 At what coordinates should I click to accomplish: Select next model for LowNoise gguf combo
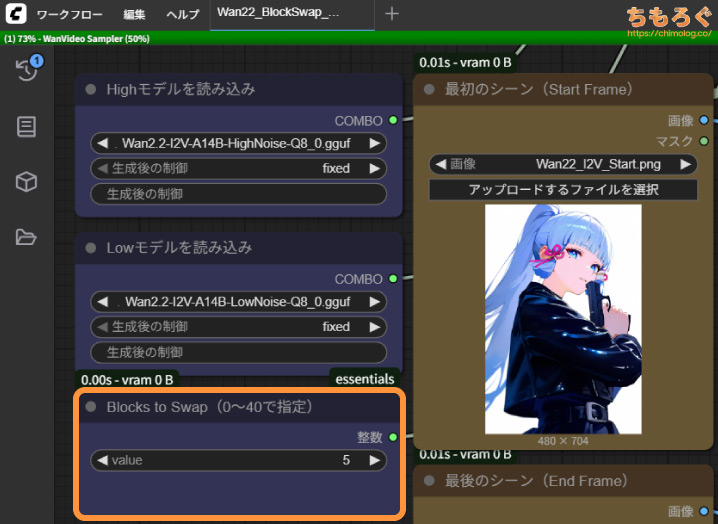pos(375,302)
